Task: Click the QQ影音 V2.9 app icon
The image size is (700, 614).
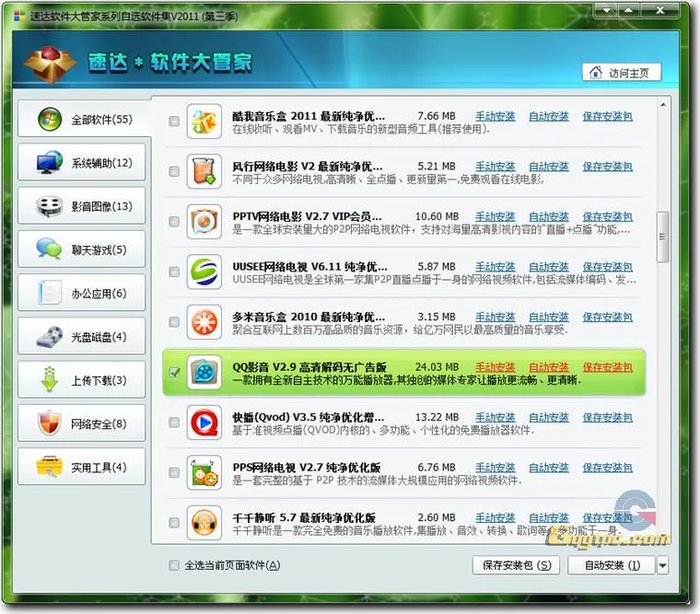Action: (x=204, y=372)
